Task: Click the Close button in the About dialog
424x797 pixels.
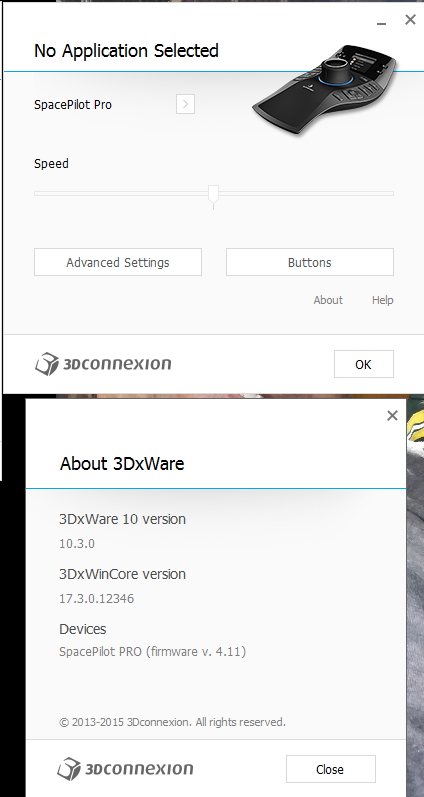Action: (x=329, y=769)
